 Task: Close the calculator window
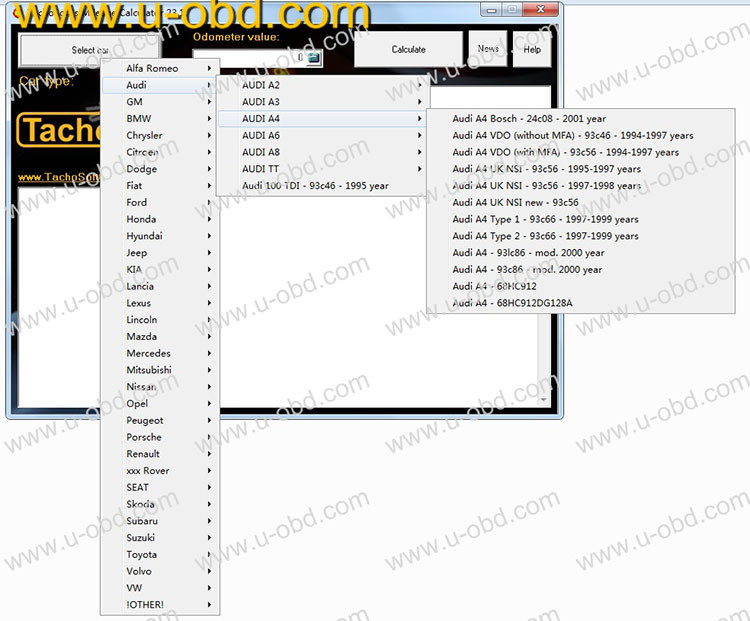tap(540, 9)
